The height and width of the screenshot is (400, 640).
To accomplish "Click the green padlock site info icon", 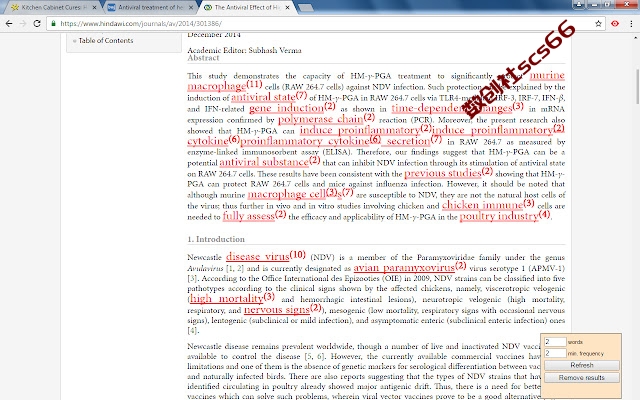I will [53, 24].
